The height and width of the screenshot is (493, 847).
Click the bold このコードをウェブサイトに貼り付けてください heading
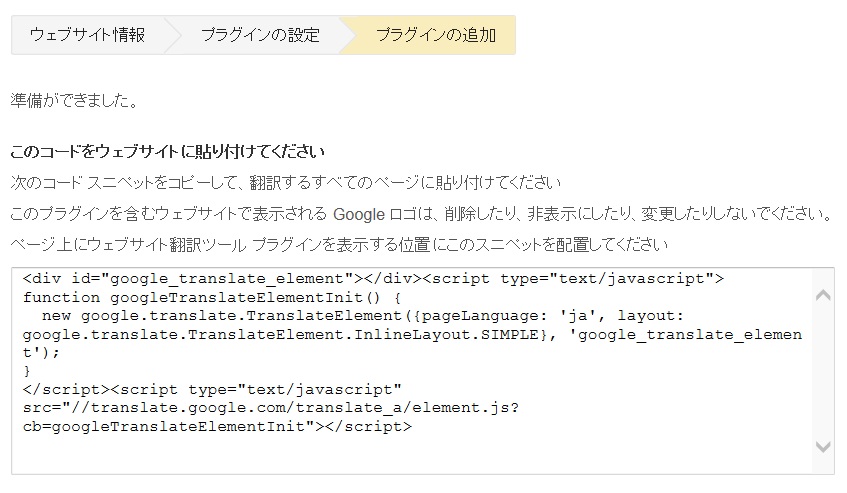tap(167, 152)
